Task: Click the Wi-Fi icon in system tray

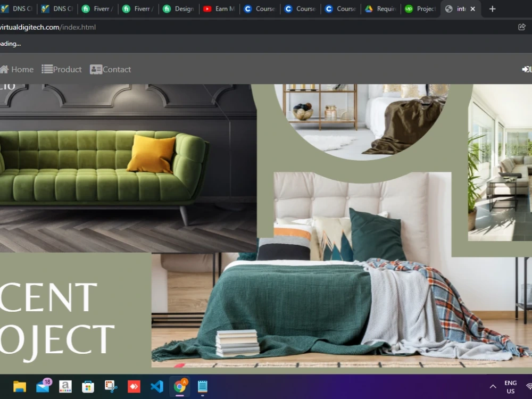Action: (529, 386)
